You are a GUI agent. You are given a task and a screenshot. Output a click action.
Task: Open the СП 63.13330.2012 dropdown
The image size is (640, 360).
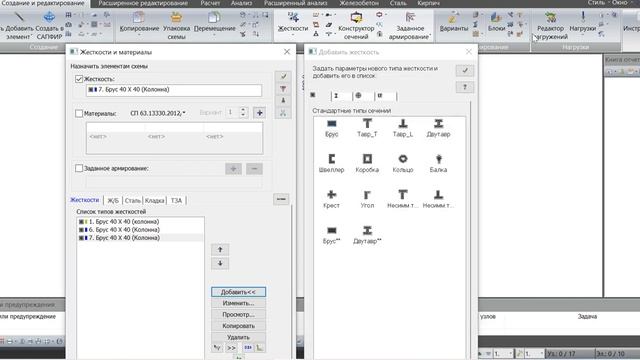pos(158,113)
